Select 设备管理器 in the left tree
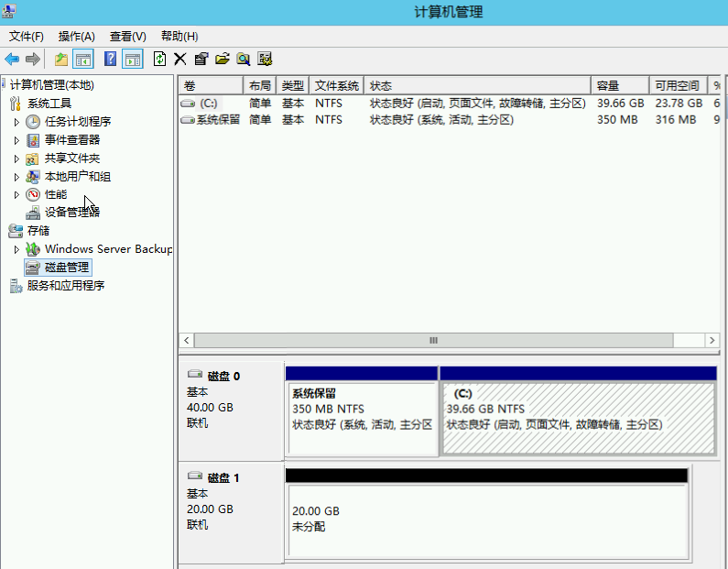Image resolution: width=728 pixels, height=569 pixels. point(72,213)
